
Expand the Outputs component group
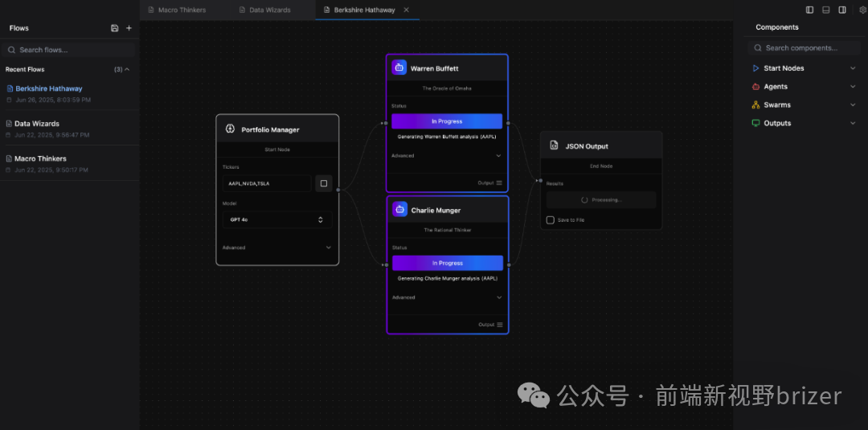(x=853, y=124)
